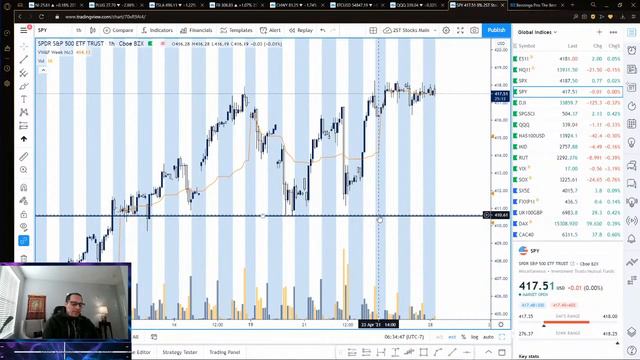Viewport: 640px width, 360px height.
Task: Open chart settings gear
Action: click(446, 30)
